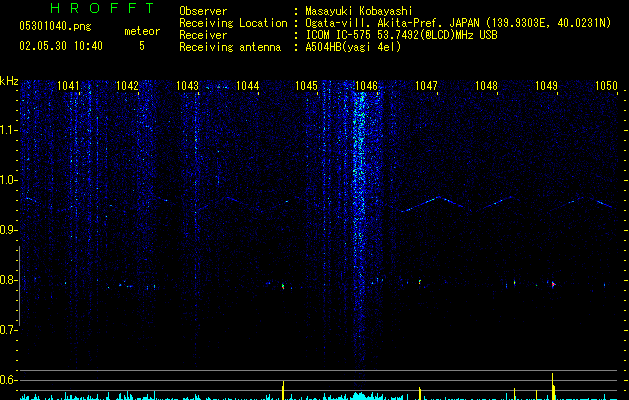Click the 0.8 kHz axis label
The width and height of the screenshot is (629, 400).
click(x=9, y=280)
